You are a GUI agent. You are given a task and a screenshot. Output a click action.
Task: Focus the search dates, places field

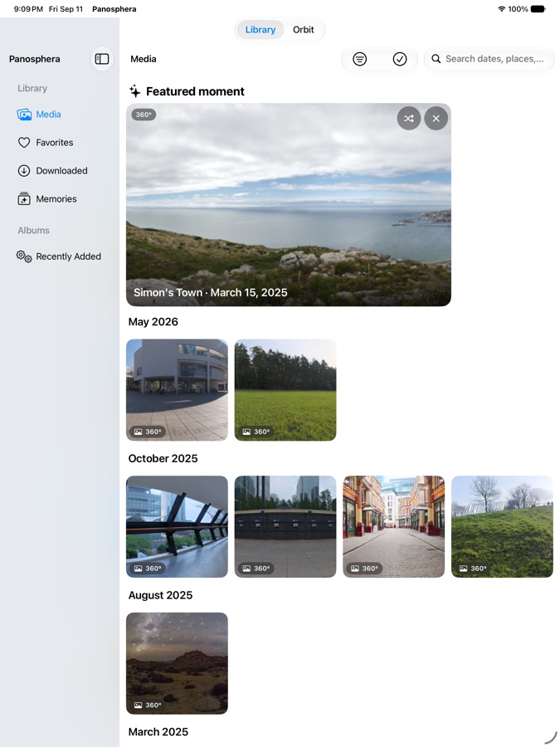click(489, 59)
